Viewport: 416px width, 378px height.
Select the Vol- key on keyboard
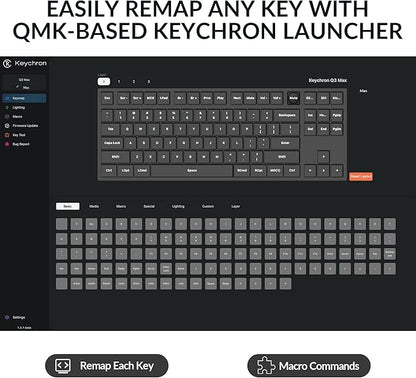click(x=263, y=98)
